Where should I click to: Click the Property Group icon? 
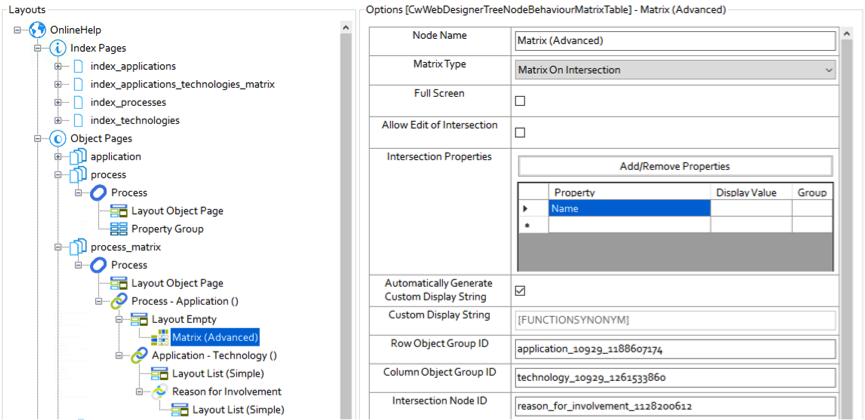tap(119, 229)
